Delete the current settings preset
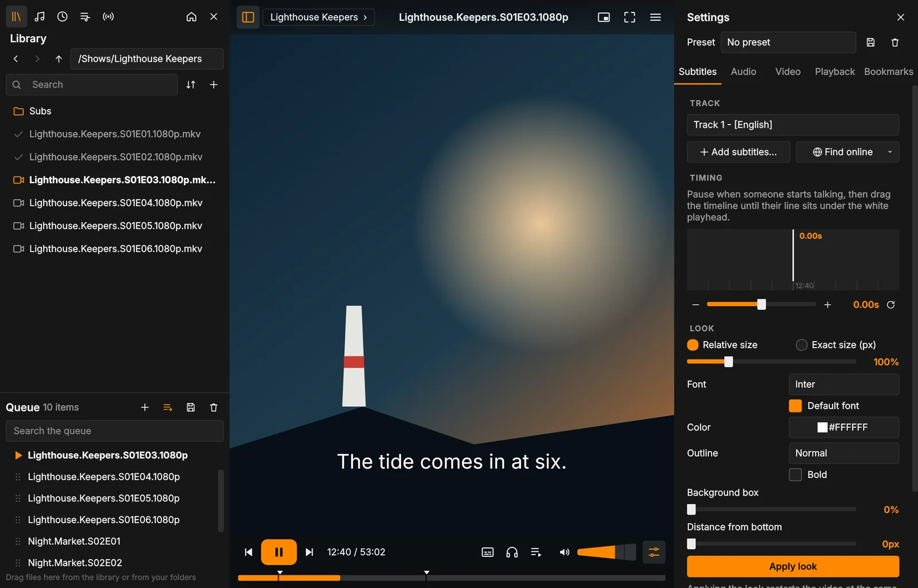This screenshot has width=918, height=588. tap(895, 42)
